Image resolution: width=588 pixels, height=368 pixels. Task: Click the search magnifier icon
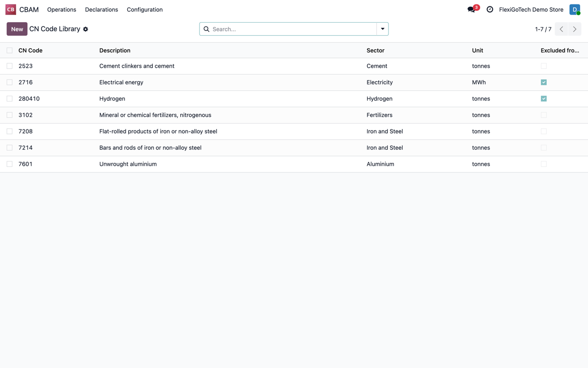206,29
